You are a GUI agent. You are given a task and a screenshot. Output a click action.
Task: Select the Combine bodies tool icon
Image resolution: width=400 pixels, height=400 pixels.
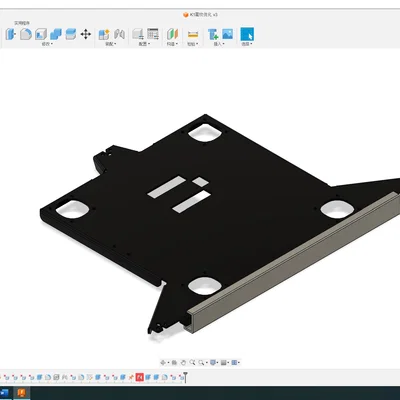click(x=56, y=34)
